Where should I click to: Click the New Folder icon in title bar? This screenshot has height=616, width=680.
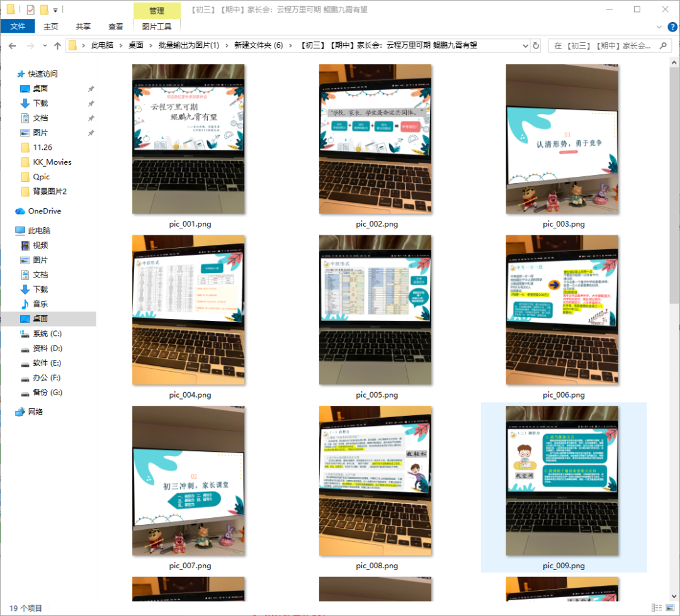(44, 9)
